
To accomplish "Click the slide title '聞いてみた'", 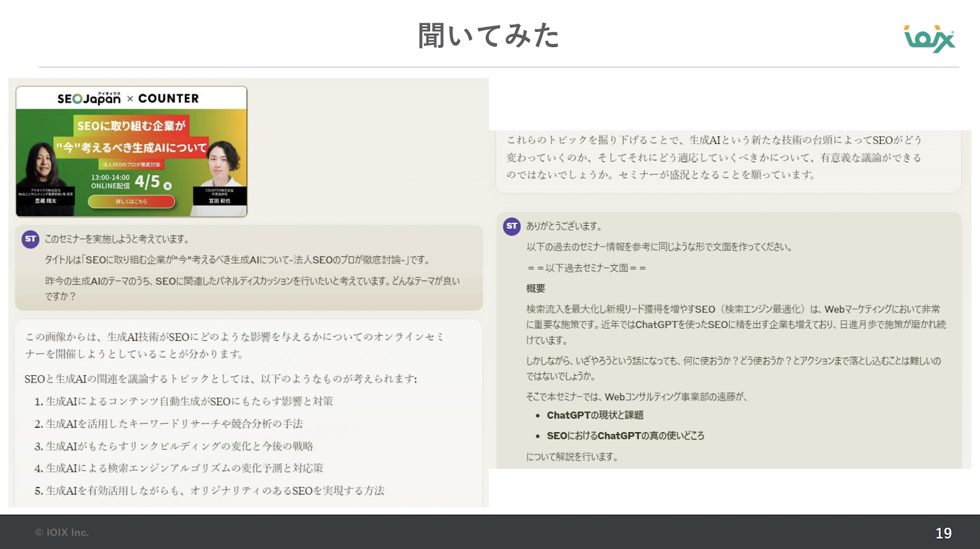I will tap(489, 35).
